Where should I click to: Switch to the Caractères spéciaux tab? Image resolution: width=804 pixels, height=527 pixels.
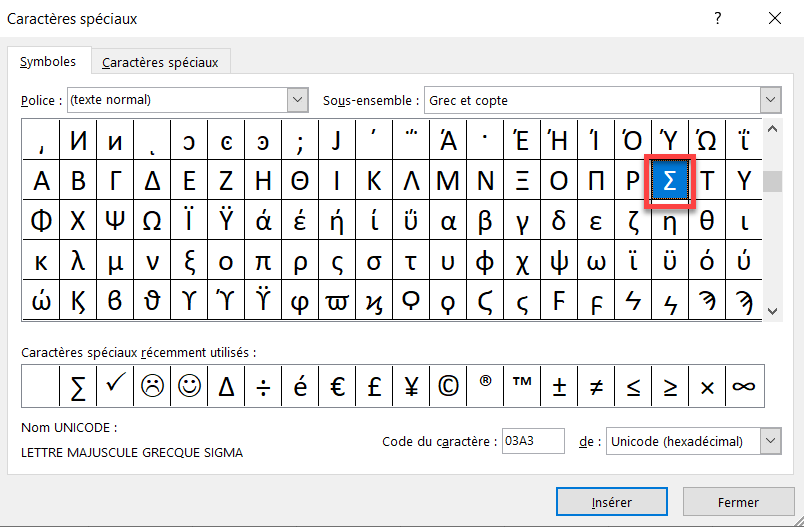click(160, 62)
